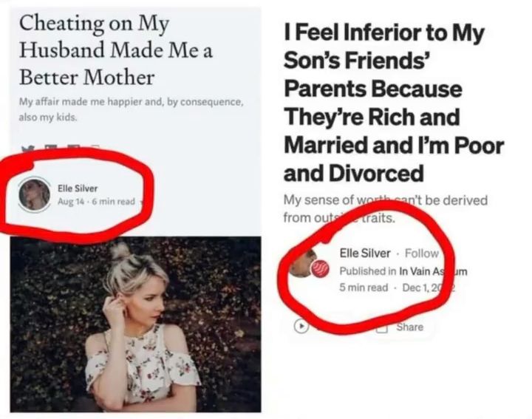Follow Elle Silver

[422, 253]
